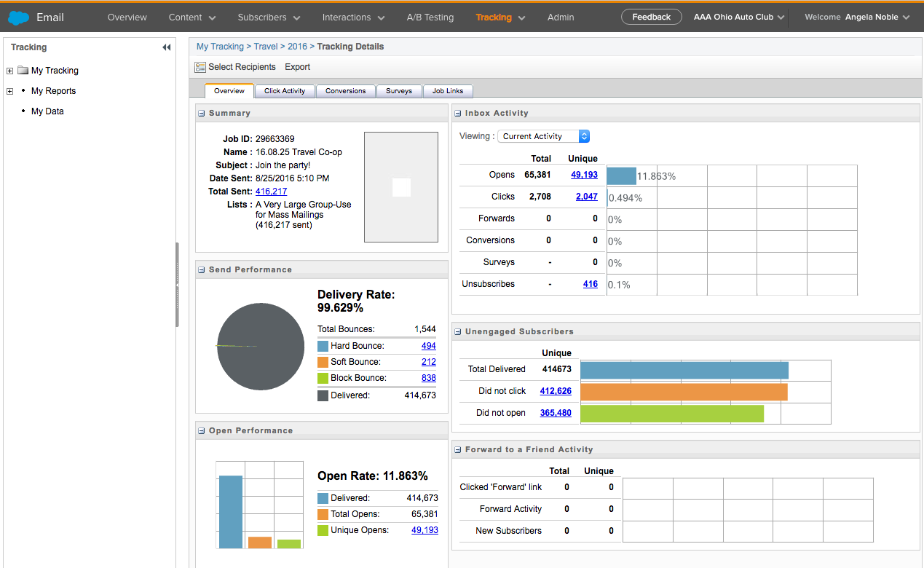Open the Subscribers menu
This screenshot has height=568, width=924.
[x=269, y=17]
